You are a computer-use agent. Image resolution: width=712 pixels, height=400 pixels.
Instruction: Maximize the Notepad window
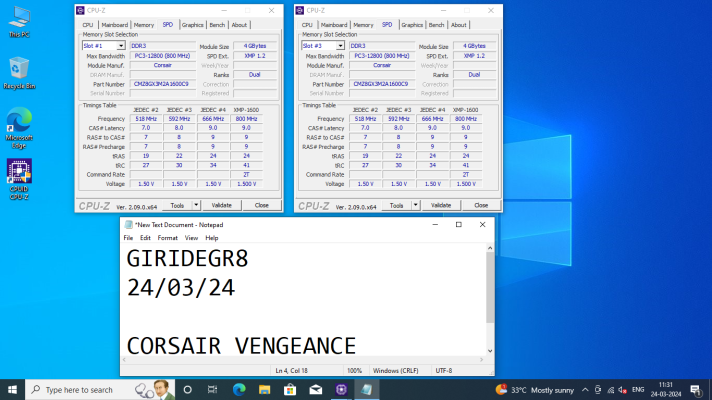[x=459, y=225]
